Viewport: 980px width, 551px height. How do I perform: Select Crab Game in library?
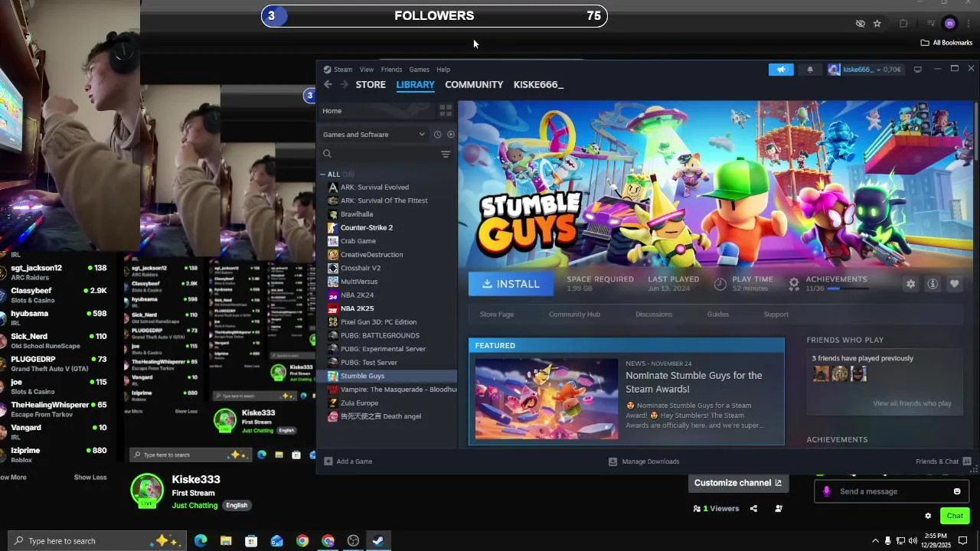358,241
